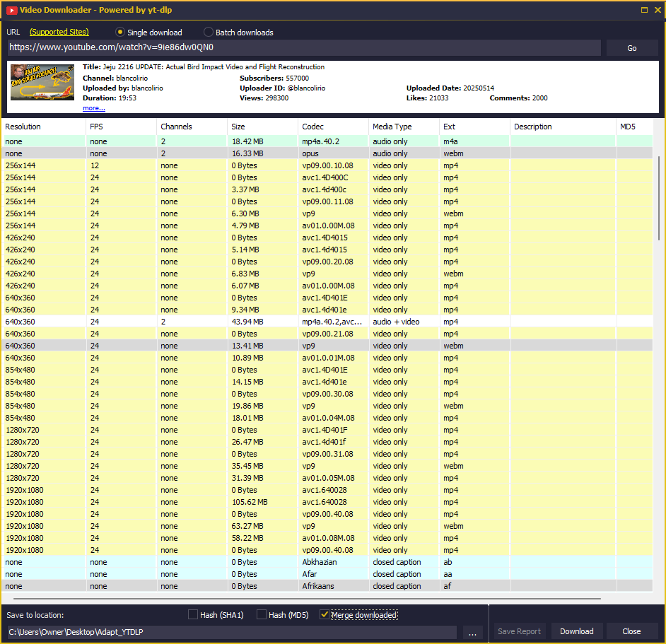Select the 3.37 MB avc1.4d400c row

click(327, 189)
